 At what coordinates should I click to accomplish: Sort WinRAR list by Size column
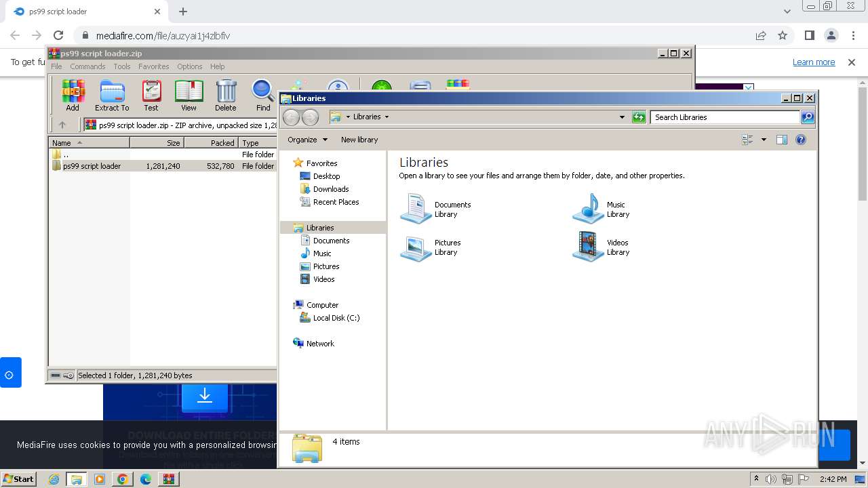pyautogui.click(x=157, y=142)
